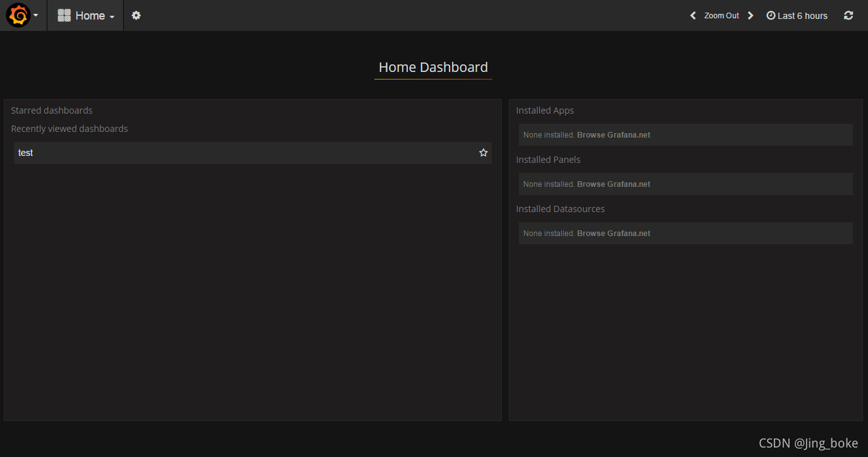Open the Last 6 hours time picker
The width and height of the screenshot is (868, 457).
pyautogui.click(x=797, y=16)
